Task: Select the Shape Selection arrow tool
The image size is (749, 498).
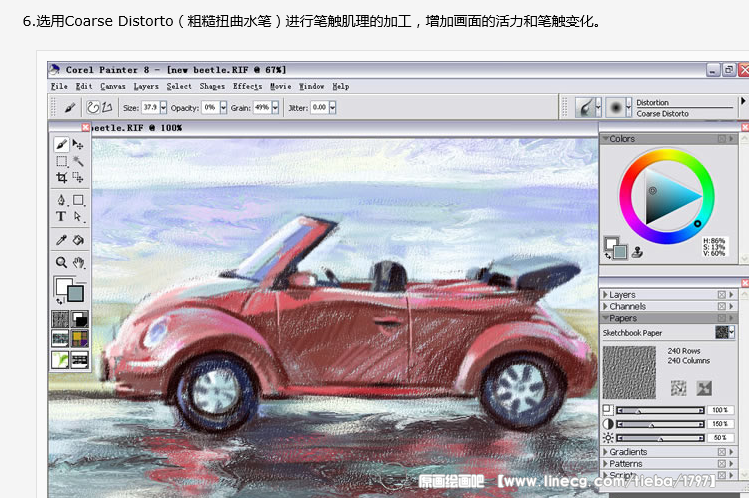Action: [x=78, y=216]
